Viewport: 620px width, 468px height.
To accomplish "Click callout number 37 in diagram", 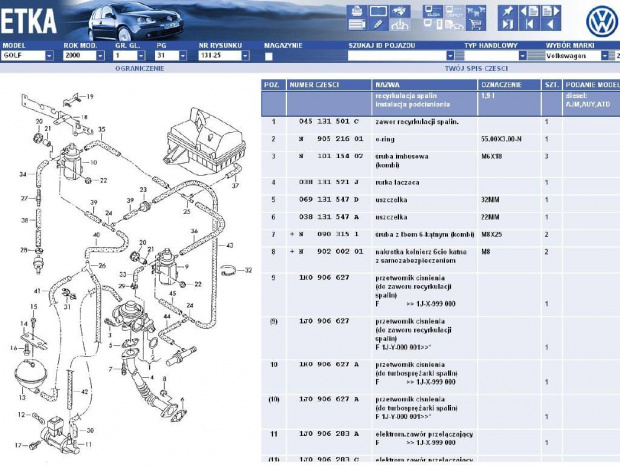I will click(x=235, y=185).
